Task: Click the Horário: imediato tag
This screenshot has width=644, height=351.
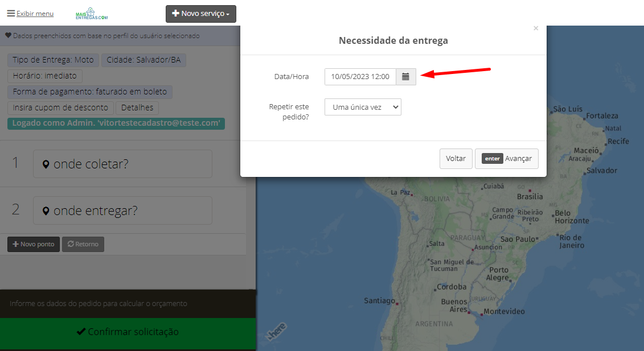Action: tap(45, 76)
